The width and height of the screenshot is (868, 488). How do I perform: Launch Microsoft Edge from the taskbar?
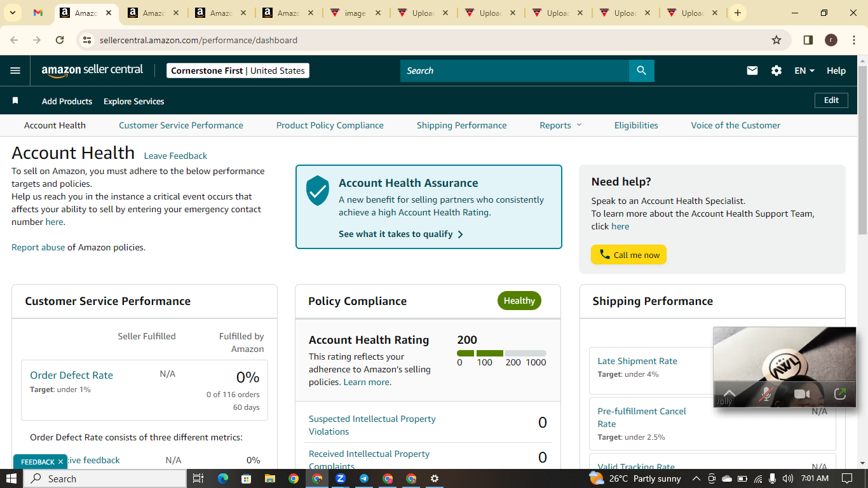(223, 478)
